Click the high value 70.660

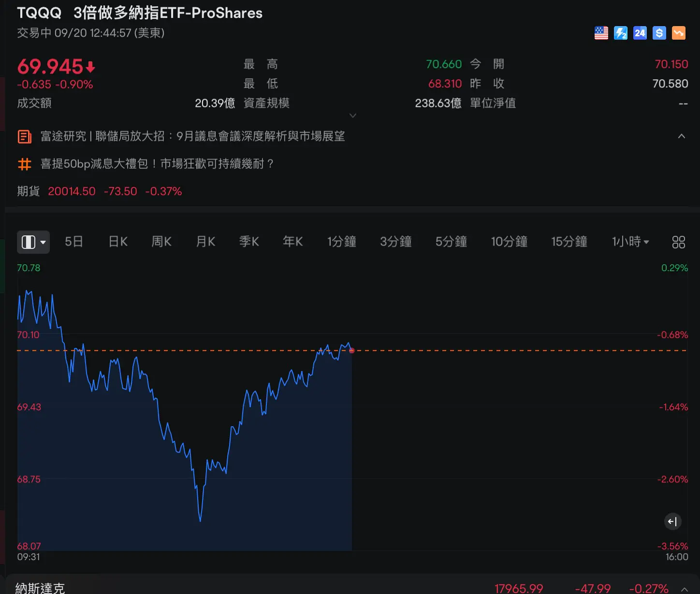click(x=444, y=64)
